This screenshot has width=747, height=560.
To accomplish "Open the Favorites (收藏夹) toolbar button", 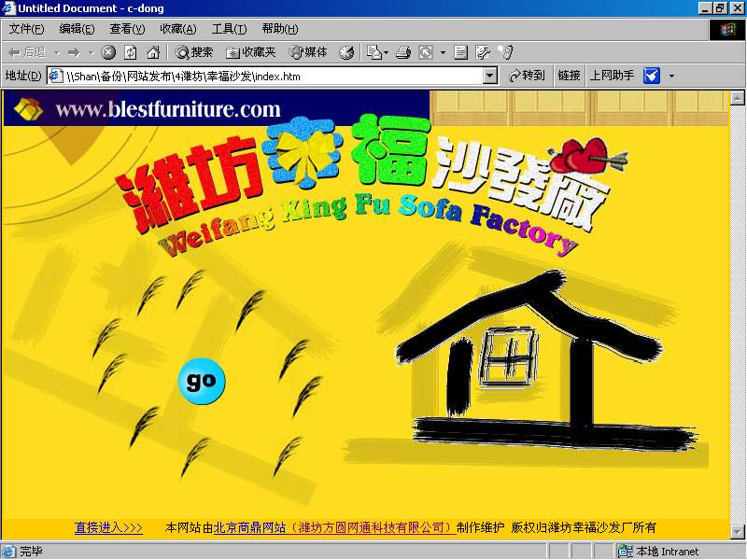I will click(251, 52).
